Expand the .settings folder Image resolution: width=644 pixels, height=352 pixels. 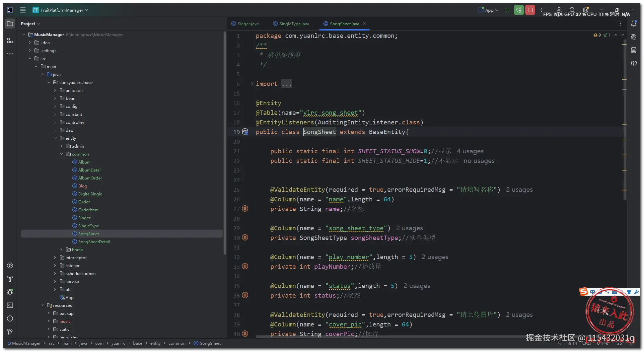click(x=30, y=50)
